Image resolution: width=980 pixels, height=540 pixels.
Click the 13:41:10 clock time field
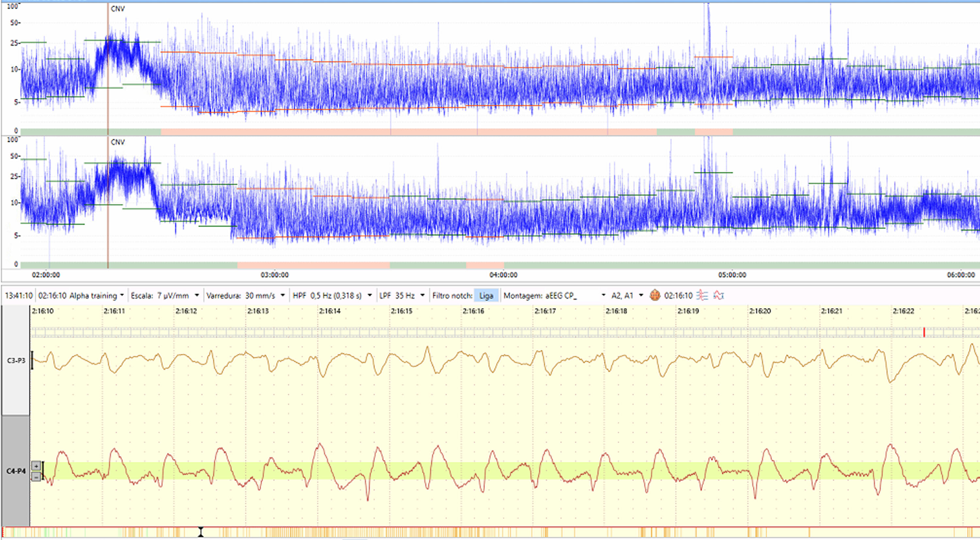pos(19,296)
